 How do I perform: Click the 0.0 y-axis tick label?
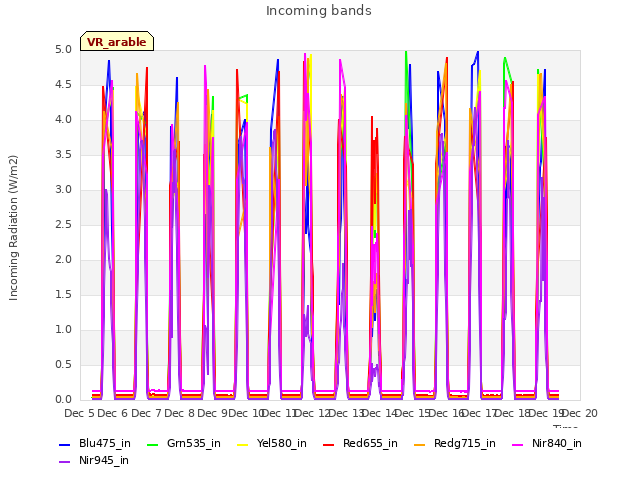63,399
